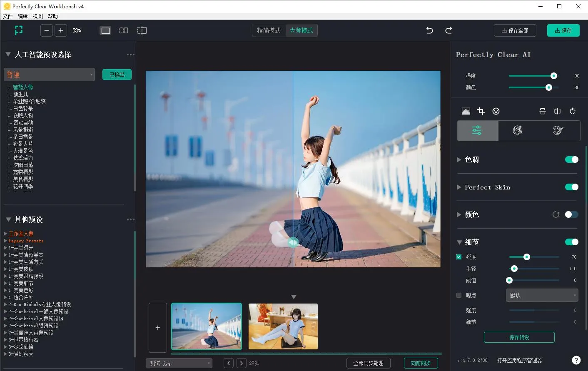Expand the 1-完美曝光 preset group

pos(5,248)
